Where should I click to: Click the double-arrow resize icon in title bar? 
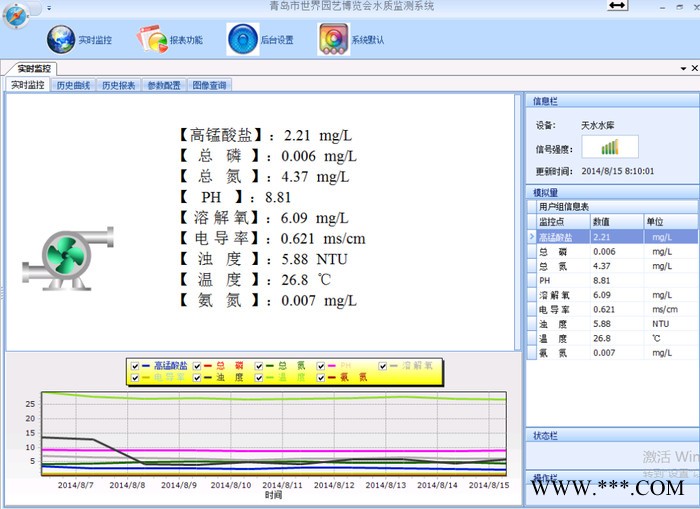[x=618, y=5]
